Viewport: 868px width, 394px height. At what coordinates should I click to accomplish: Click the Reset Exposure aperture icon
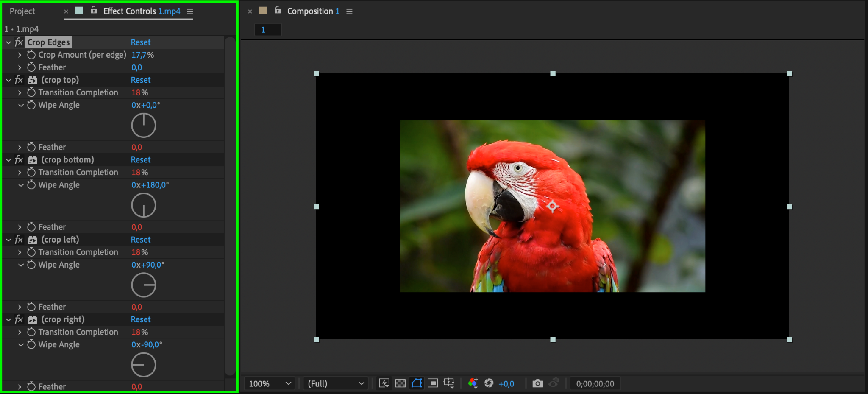[489, 383]
